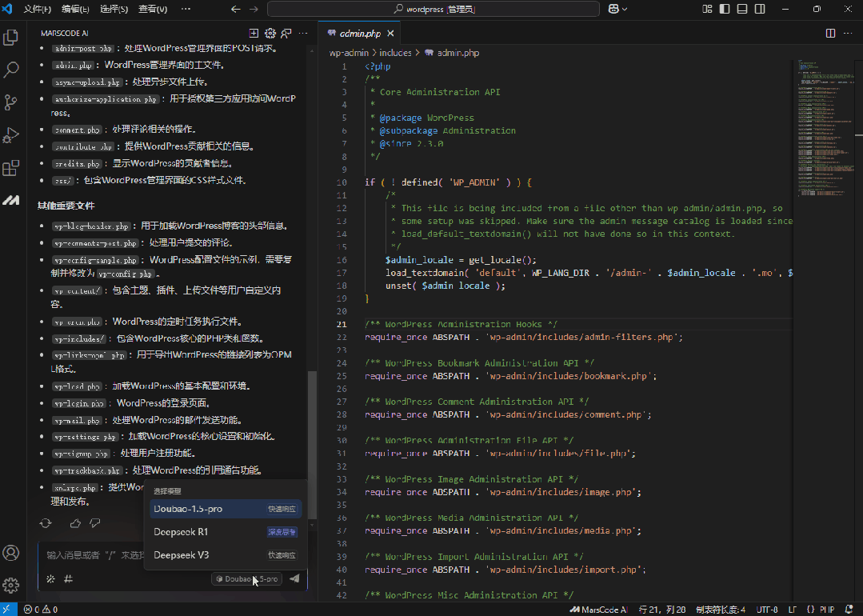Image resolution: width=863 pixels, height=616 pixels.
Task: Click the wordpress command center search box
Action: click(x=433, y=9)
